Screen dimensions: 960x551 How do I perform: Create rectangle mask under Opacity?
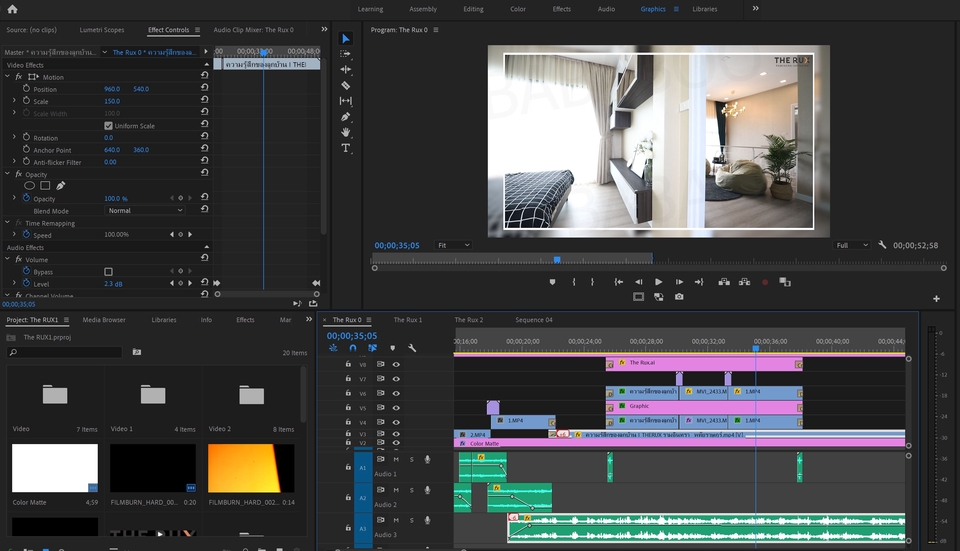pyautogui.click(x=45, y=186)
